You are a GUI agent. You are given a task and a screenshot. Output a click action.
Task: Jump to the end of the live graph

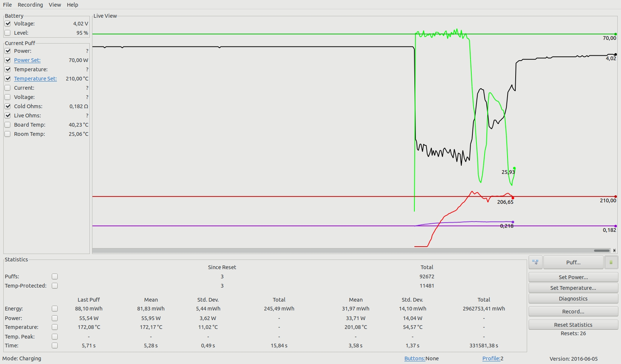pyautogui.click(x=614, y=251)
